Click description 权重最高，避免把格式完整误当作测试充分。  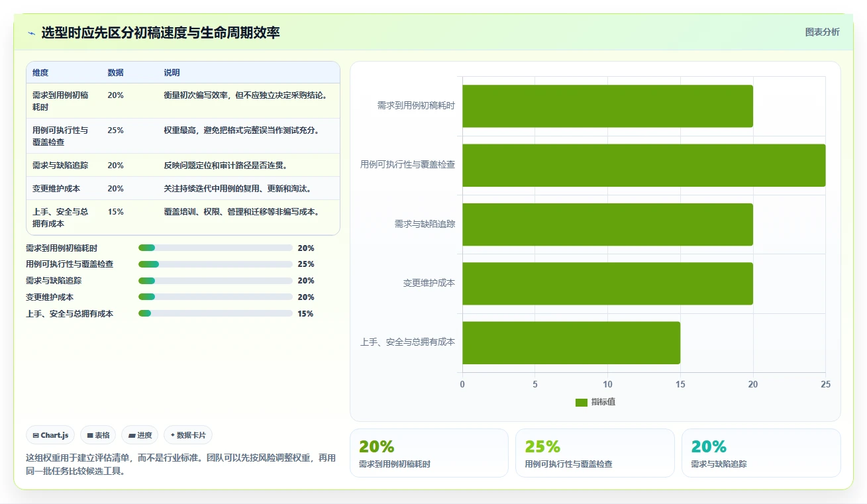243,130
